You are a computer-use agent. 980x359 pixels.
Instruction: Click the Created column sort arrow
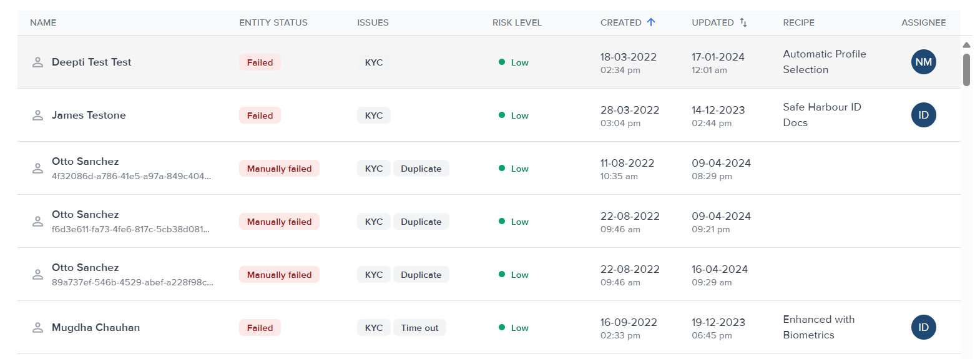click(x=651, y=22)
